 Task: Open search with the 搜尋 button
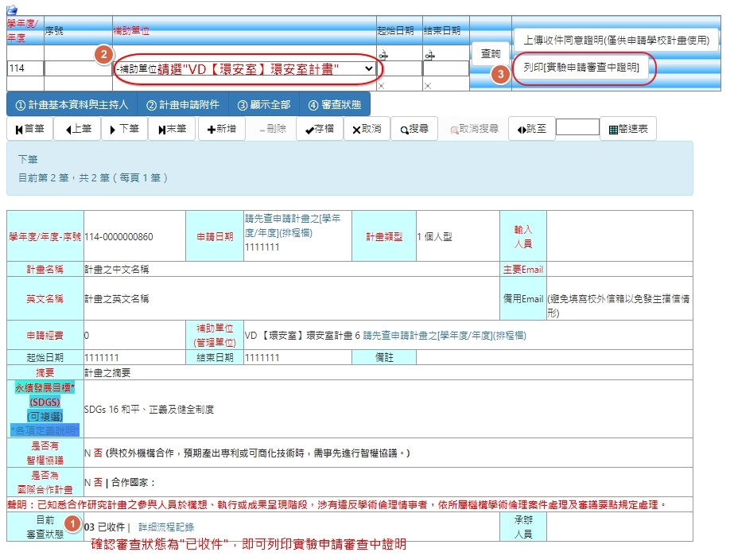pyautogui.click(x=414, y=129)
